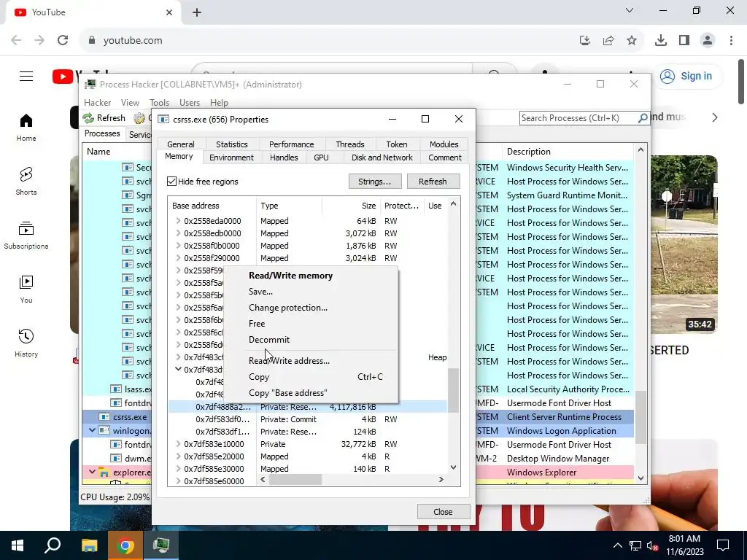The image size is (747, 560).
Task: Click YouTube chips scroll right arrow
Action: (715, 117)
